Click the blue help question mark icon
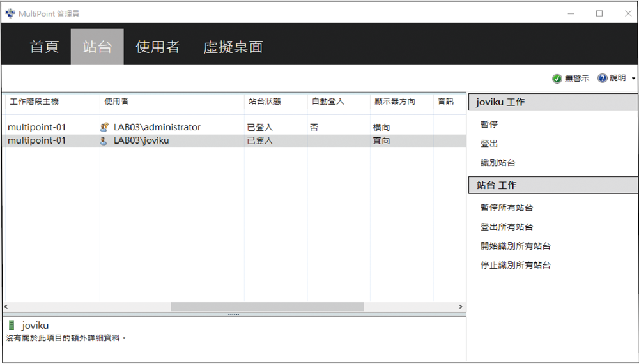639x364 pixels. coord(603,78)
